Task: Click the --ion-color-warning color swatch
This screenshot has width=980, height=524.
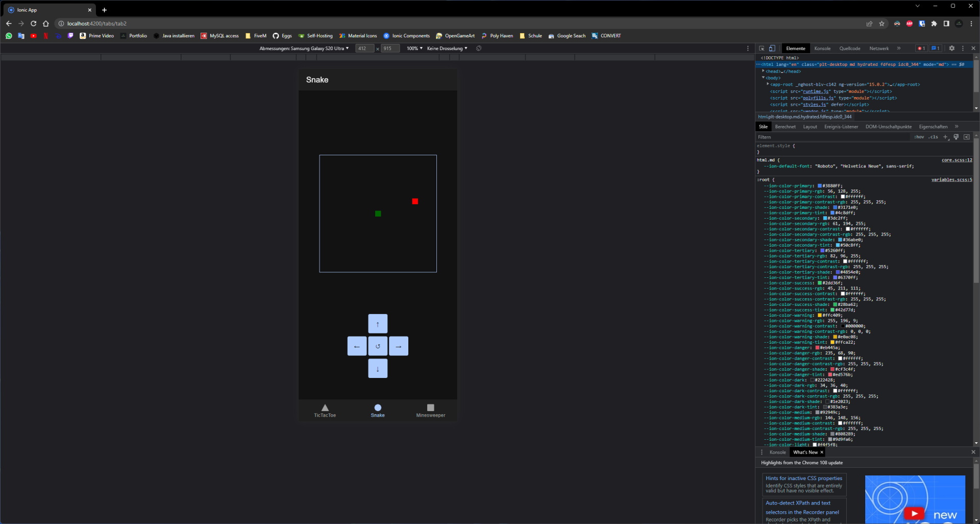Action: [820, 315]
